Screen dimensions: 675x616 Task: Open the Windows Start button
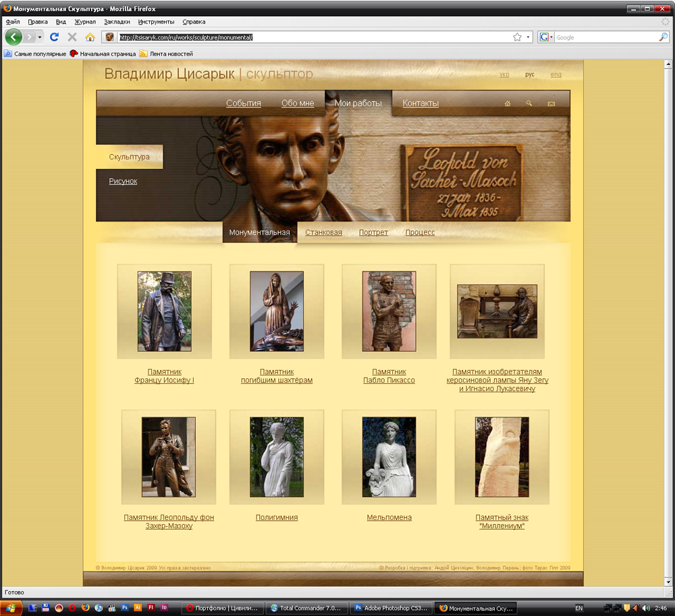pyautogui.click(x=11, y=609)
